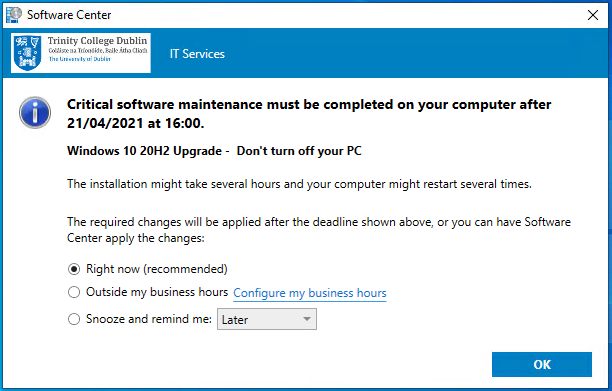Image resolution: width=612 pixels, height=391 pixels.
Task: Confirm with the OK button
Action: coord(542,364)
